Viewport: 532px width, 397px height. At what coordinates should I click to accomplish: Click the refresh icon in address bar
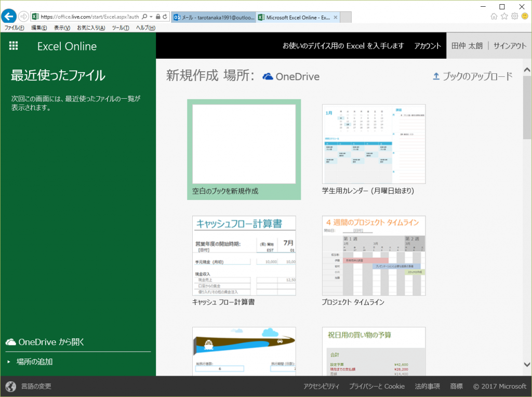(165, 16)
